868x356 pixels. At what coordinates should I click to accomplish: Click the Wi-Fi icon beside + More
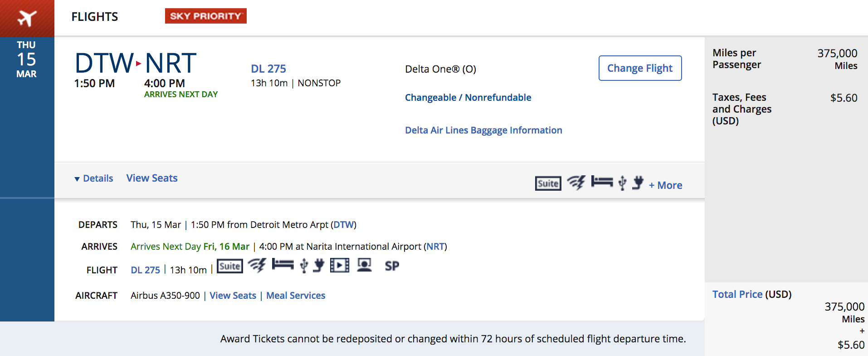(576, 183)
